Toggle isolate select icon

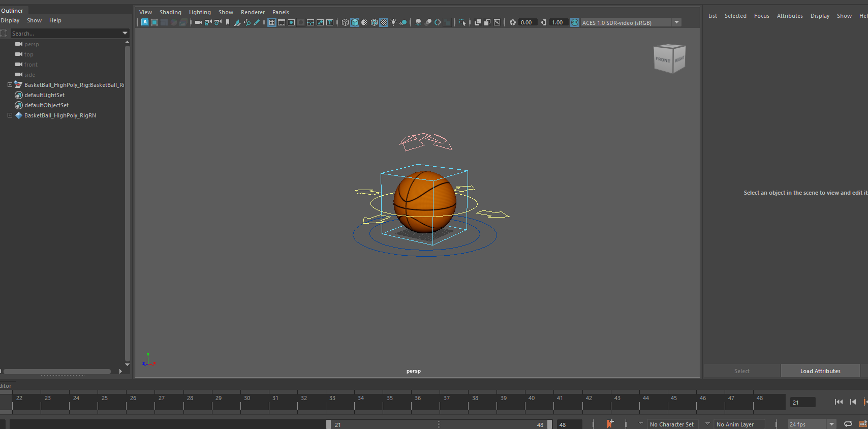click(x=462, y=22)
